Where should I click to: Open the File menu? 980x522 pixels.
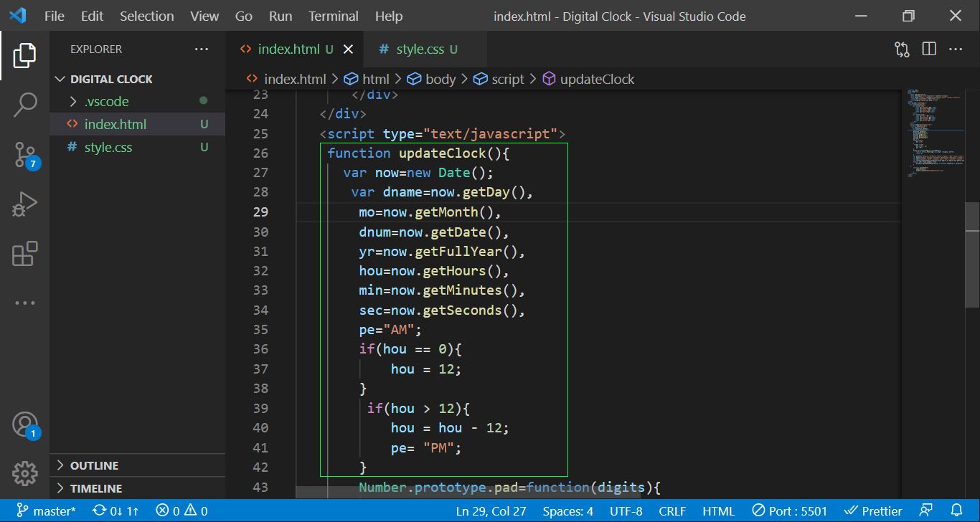pos(55,16)
